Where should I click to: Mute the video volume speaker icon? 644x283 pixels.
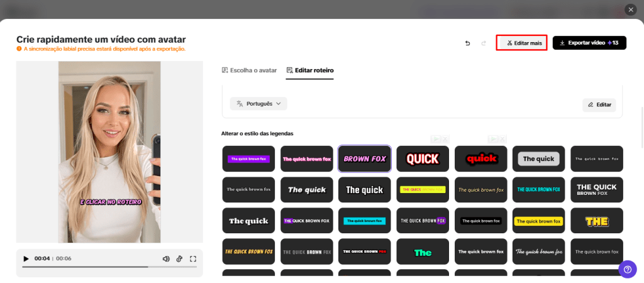pos(166,258)
